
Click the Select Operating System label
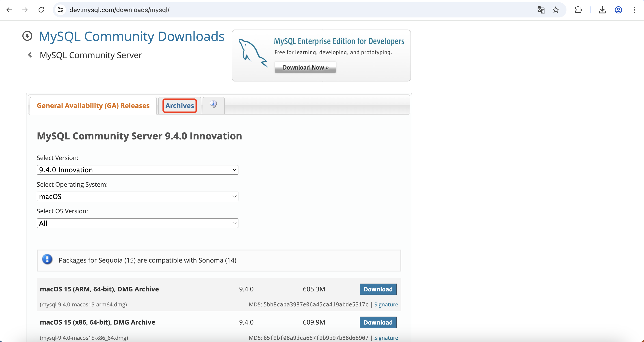pos(72,184)
